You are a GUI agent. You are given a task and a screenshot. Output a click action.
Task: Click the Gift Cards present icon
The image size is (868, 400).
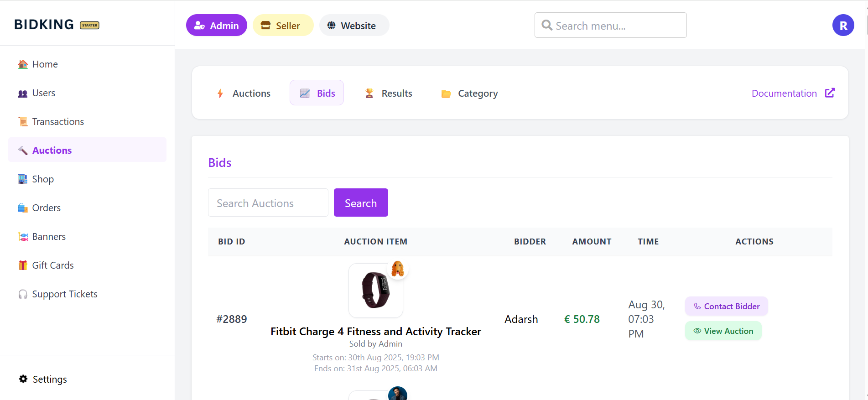click(23, 265)
